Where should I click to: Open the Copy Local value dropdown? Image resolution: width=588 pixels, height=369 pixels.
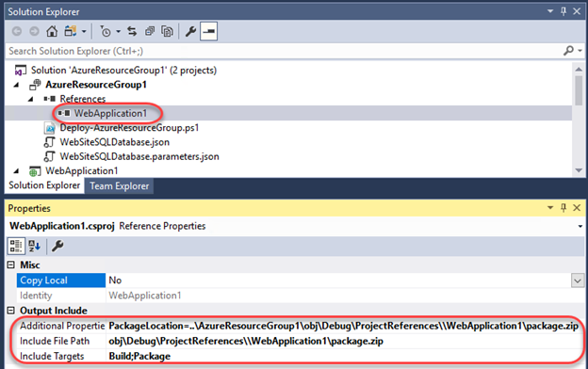pos(577,281)
